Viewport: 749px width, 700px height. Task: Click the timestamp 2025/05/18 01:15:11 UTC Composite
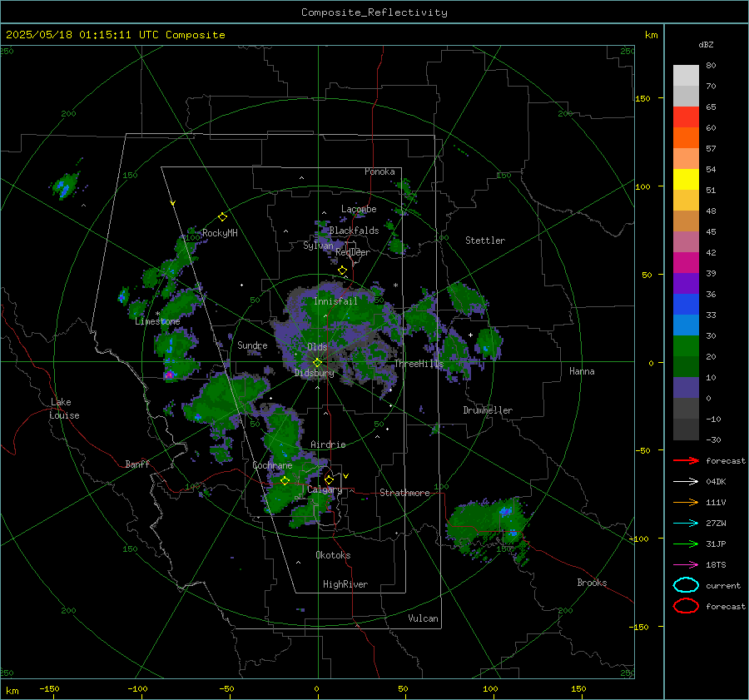(x=115, y=35)
